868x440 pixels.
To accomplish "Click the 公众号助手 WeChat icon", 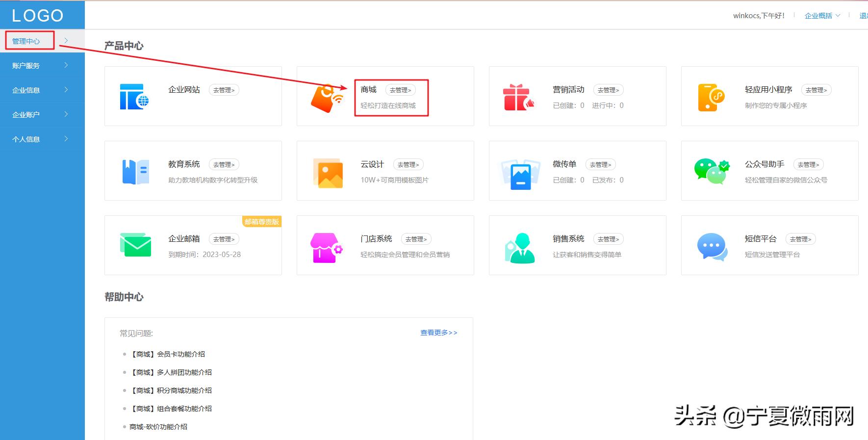I will click(x=712, y=171).
